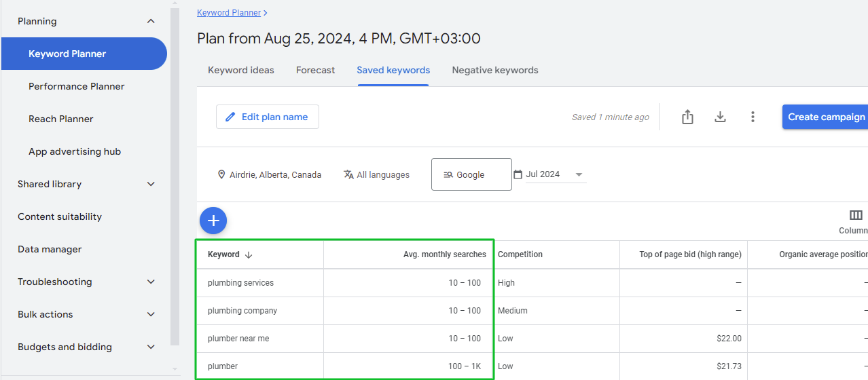Click the $21.73 bid value
The height and width of the screenshot is (380, 868).
point(729,366)
